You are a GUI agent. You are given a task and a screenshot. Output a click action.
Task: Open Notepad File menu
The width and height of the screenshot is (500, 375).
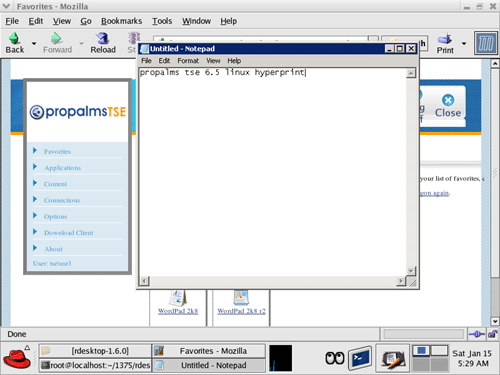[x=146, y=61]
